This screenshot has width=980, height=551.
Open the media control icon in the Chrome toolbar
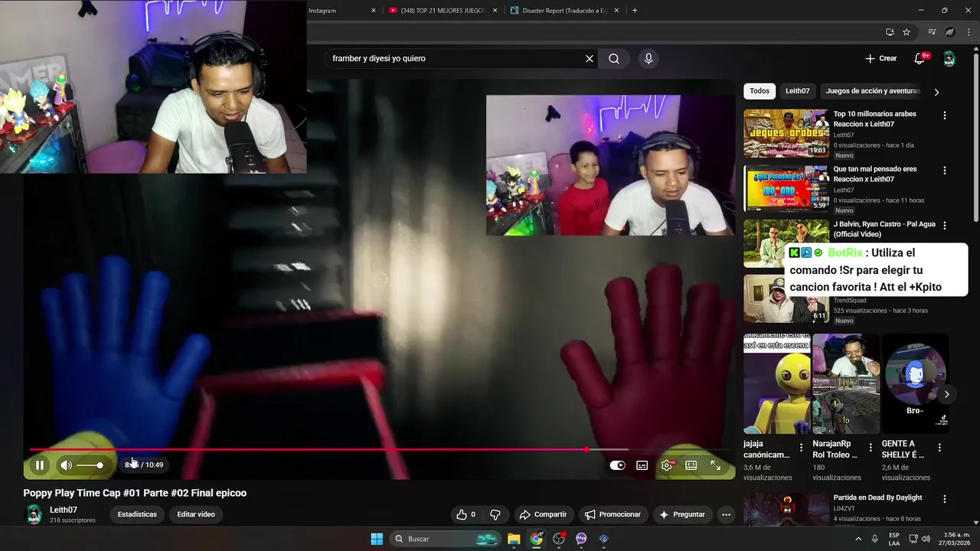pyautogui.click(x=932, y=32)
